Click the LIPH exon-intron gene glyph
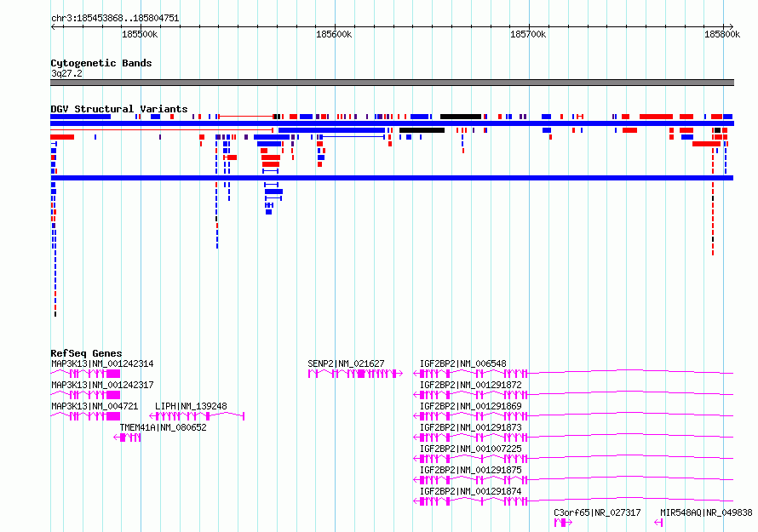Image resolution: width=758 pixels, height=532 pixels. point(197,416)
